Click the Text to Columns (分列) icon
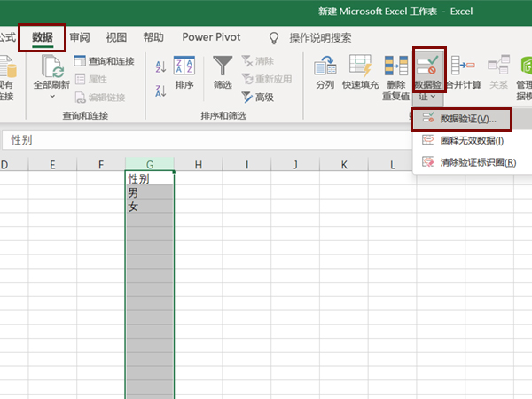Viewport: 532px width, 399px height. [x=325, y=71]
